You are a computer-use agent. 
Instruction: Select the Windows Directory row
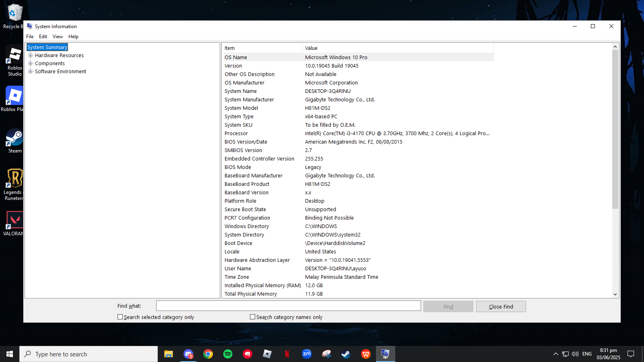click(358, 226)
